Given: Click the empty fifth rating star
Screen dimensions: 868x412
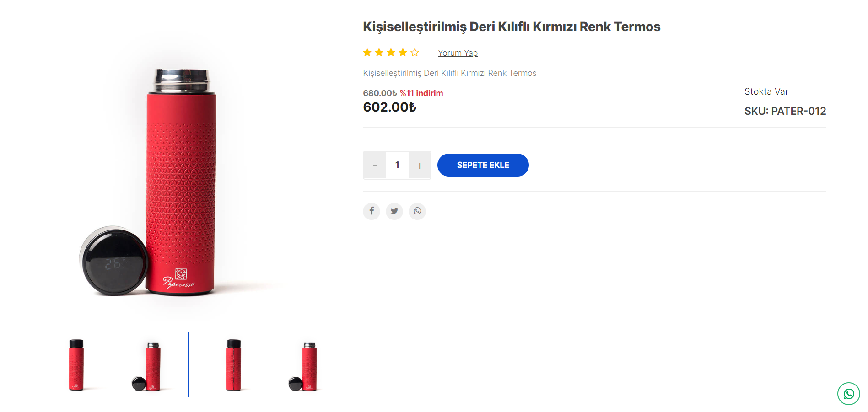Looking at the screenshot, I should (x=415, y=53).
